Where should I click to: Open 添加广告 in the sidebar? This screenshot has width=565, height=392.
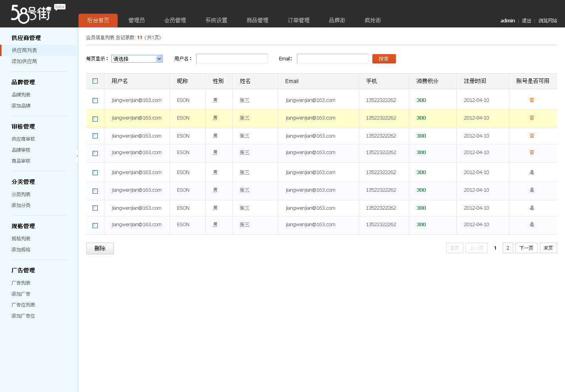click(x=21, y=294)
